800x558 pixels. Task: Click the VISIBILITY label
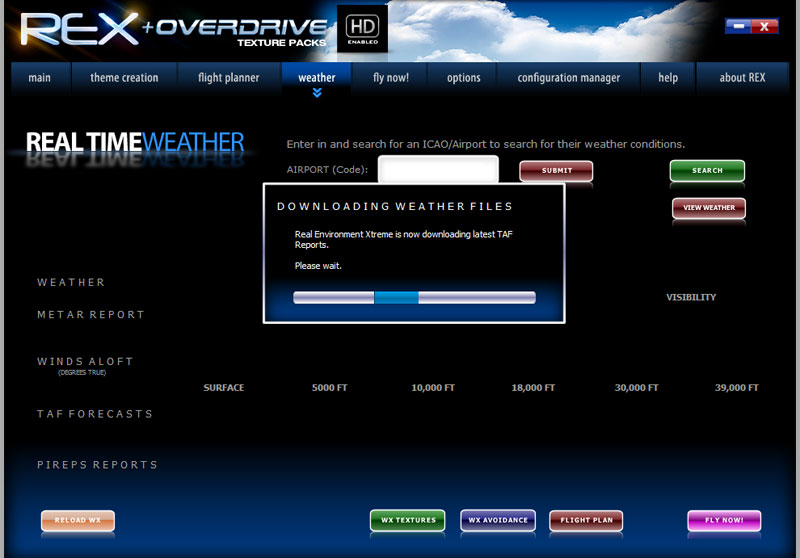coord(691,297)
